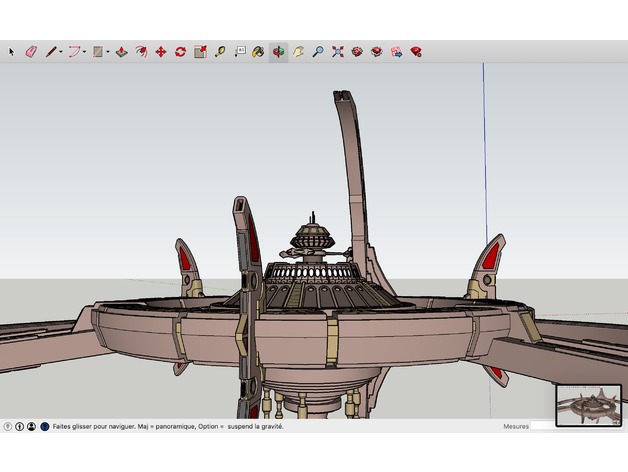Viewport: 628px width, 472px height.
Task: Choose the Arc drawing tool
Action: pyautogui.click(x=74, y=51)
